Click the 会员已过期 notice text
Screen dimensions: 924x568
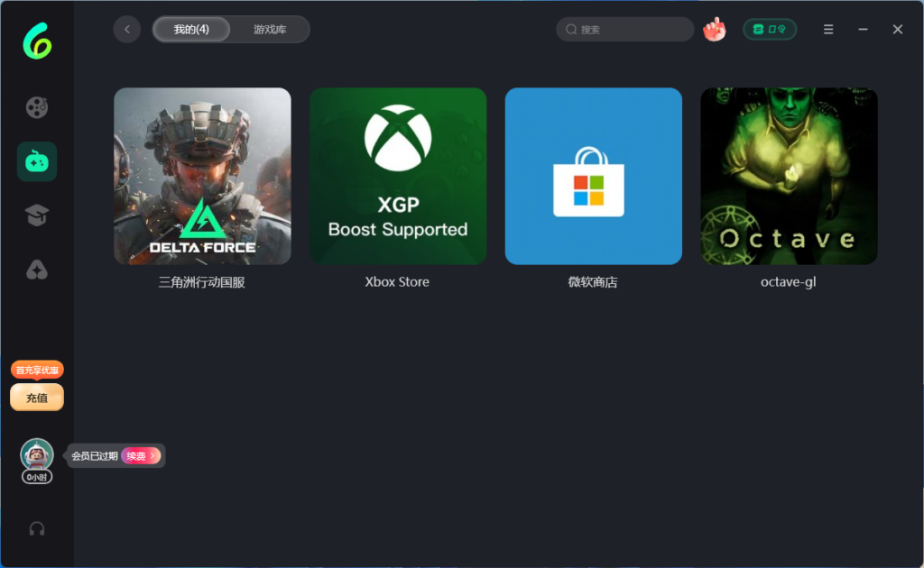tap(94, 455)
